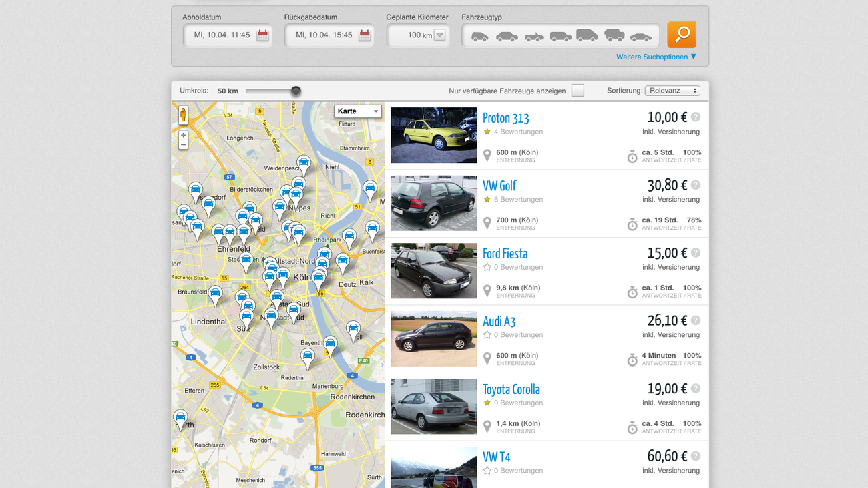This screenshot has height=488, width=868.
Task: Click the orange magnifying glass search button
Action: tap(681, 35)
